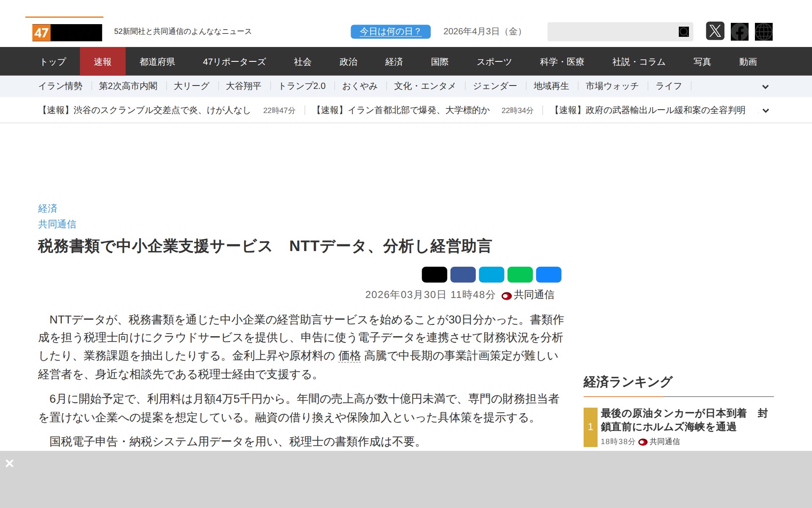Open the 大谷翔平 topic link
Image resolution: width=812 pixels, height=508 pixels.
(x=243, y=86)
